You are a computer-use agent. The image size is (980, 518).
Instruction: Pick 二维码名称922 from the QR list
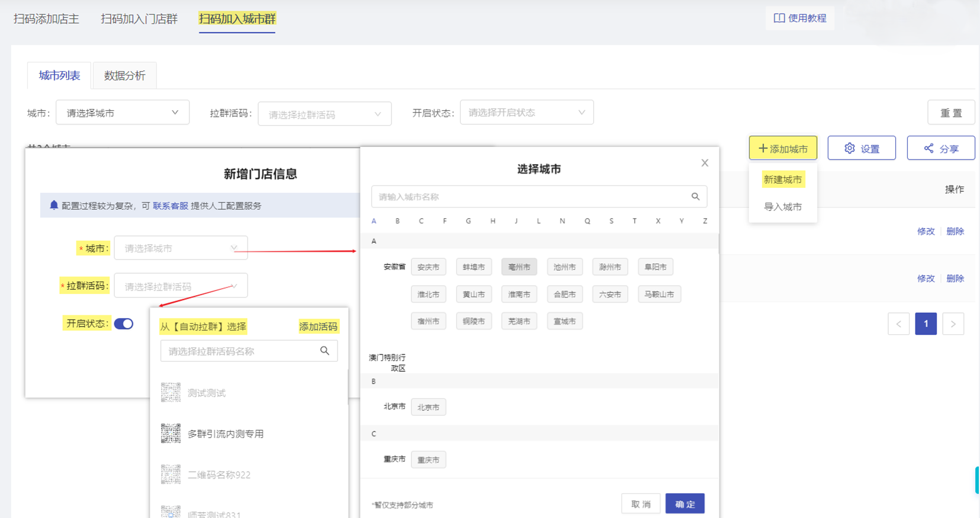click(x=219, y=475)
